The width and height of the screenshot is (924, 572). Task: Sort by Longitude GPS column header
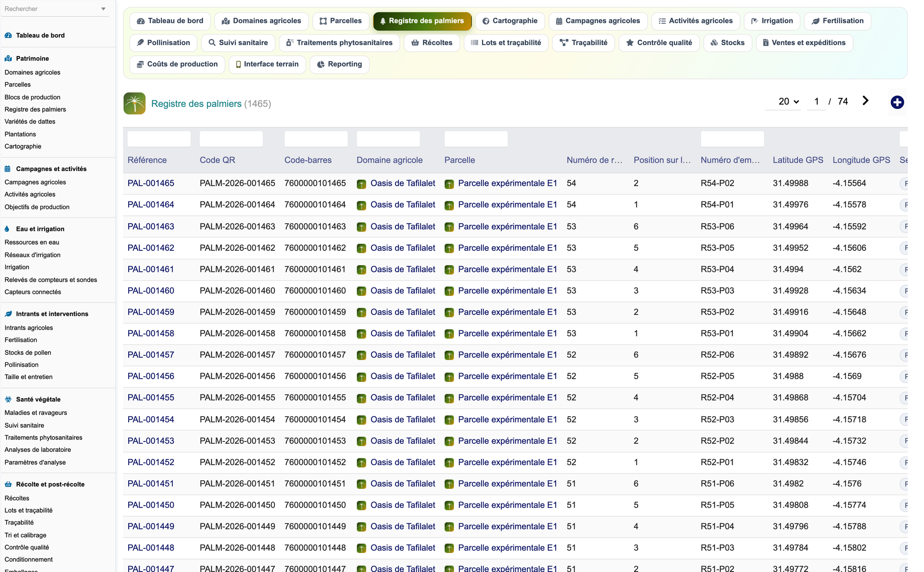point(861,160)
